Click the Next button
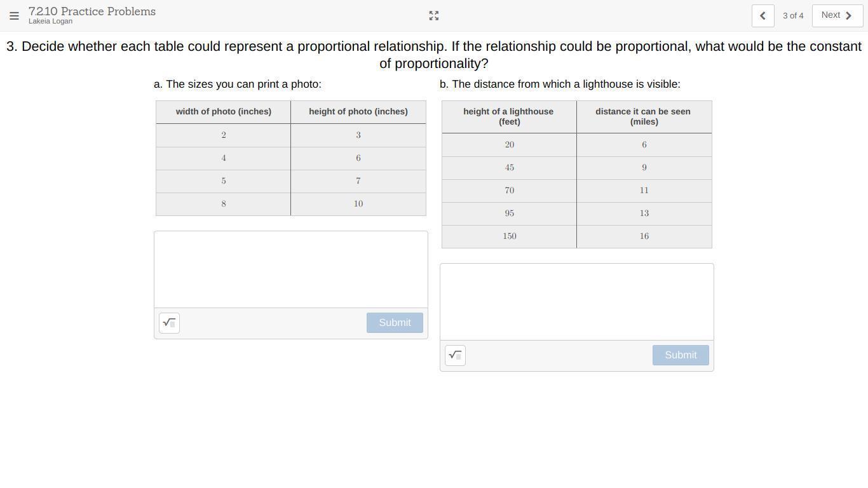The image size is (868, 488). pos(837,16)
